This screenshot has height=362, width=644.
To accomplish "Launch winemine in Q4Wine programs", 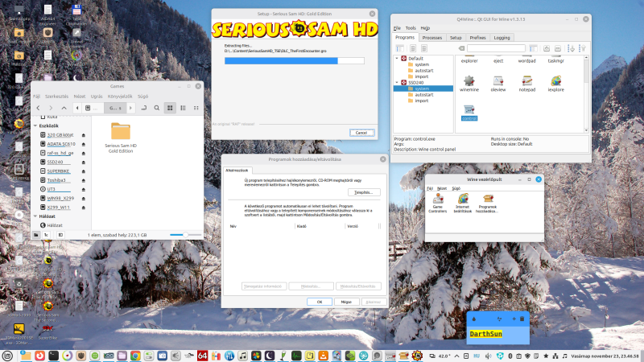I will point(469,84).
